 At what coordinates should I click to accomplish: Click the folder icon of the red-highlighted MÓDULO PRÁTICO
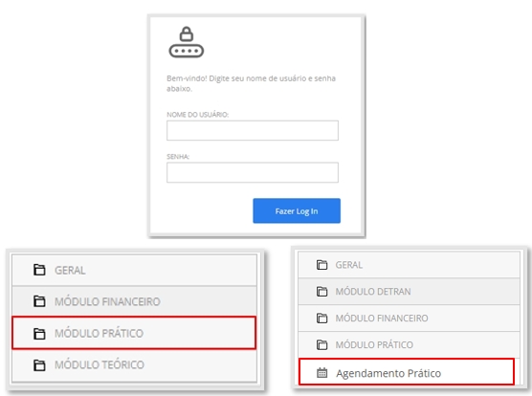39,333
